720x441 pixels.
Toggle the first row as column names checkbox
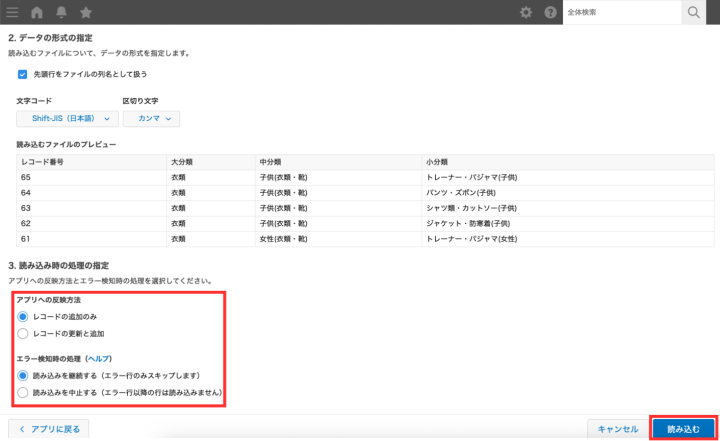click(x=23, y=74)
